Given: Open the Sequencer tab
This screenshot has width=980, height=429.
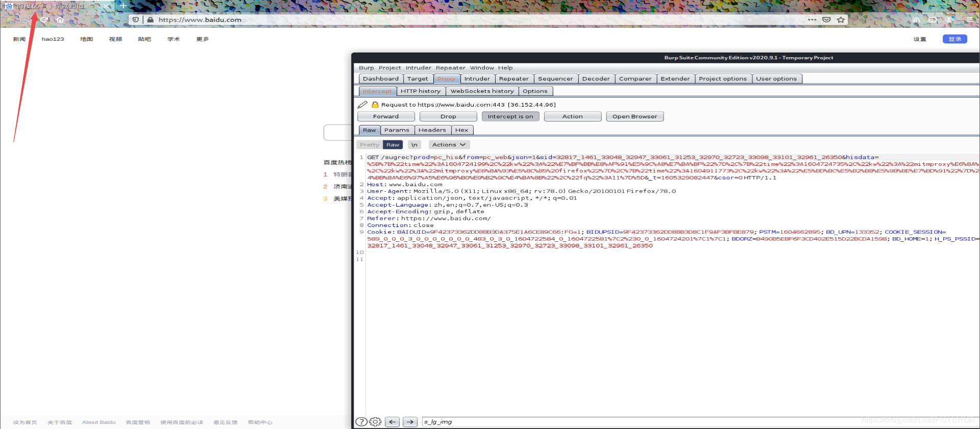Looking at the screenshot, I should [x=555, y=79].
